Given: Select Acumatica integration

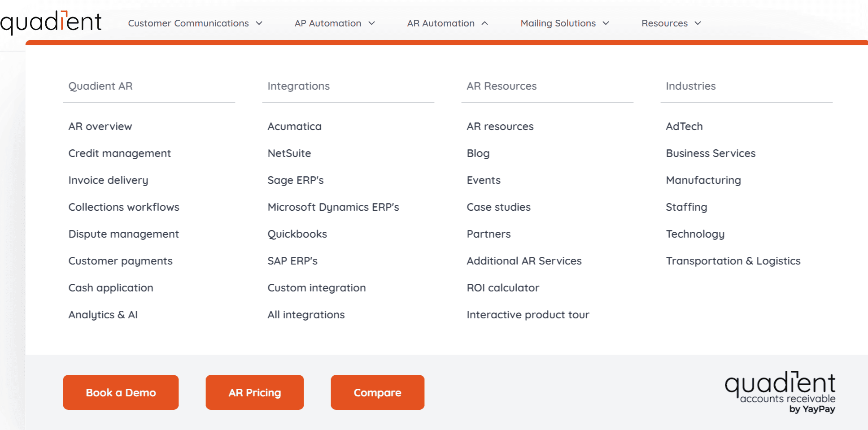Looking at the screenshot, I should (294, 126).
